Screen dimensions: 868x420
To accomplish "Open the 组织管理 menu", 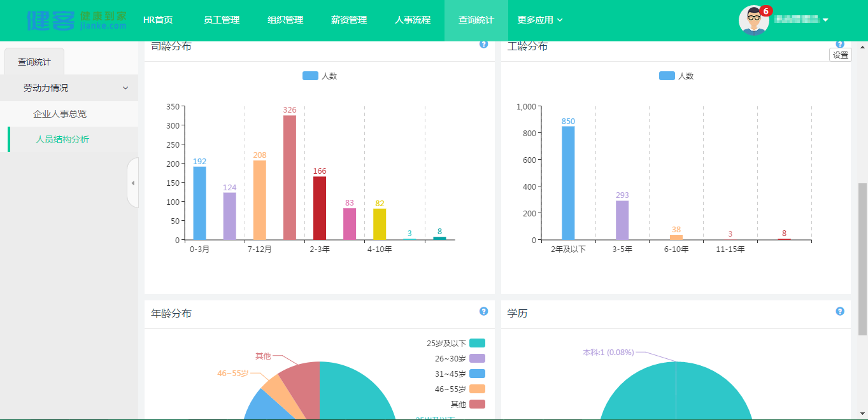I will (285, 20).
